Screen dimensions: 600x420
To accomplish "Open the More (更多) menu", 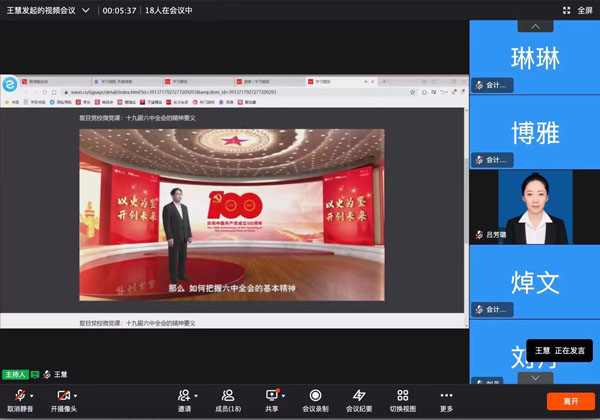I will tap(446, 397).
